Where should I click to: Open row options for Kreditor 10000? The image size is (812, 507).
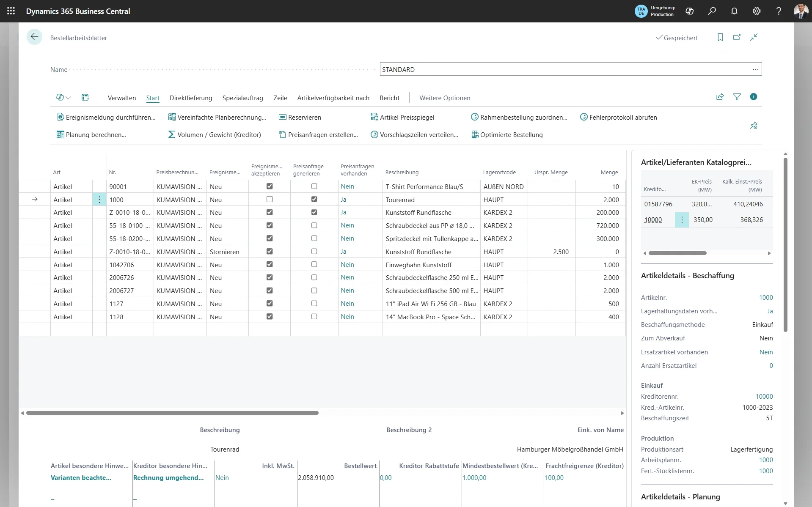682,220
